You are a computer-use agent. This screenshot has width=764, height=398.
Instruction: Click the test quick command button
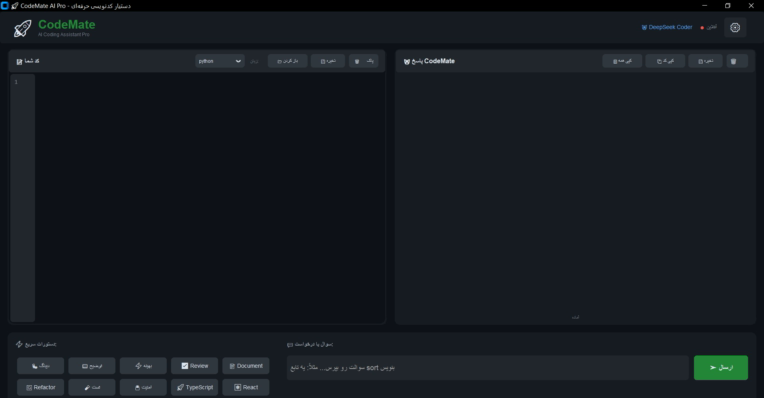pos(92,387)
